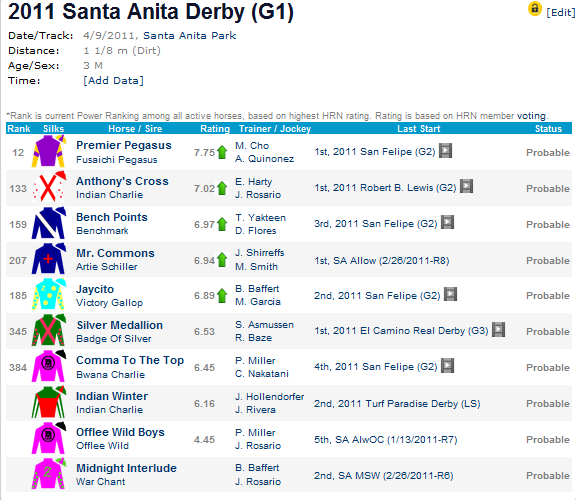Open sire Bwana Charlie link
Screen dimensions: 576x500
111,375
